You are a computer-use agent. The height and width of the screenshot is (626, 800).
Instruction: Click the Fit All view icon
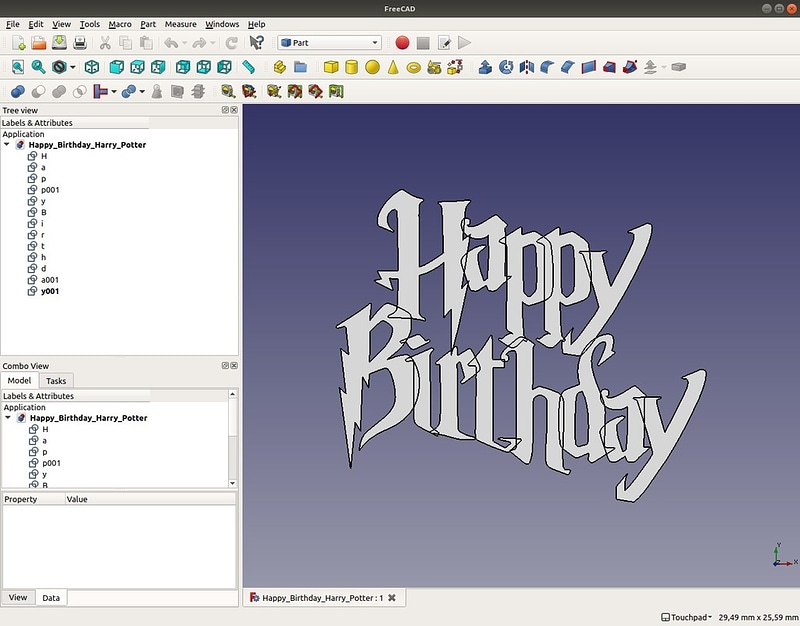18,67
